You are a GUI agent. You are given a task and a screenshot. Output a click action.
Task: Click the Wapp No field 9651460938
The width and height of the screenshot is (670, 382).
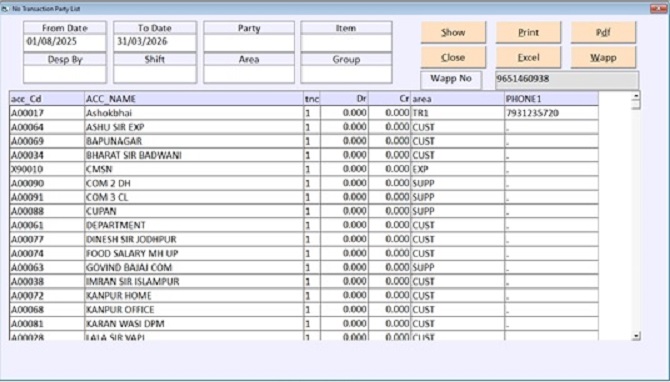[x=567, y=80]
